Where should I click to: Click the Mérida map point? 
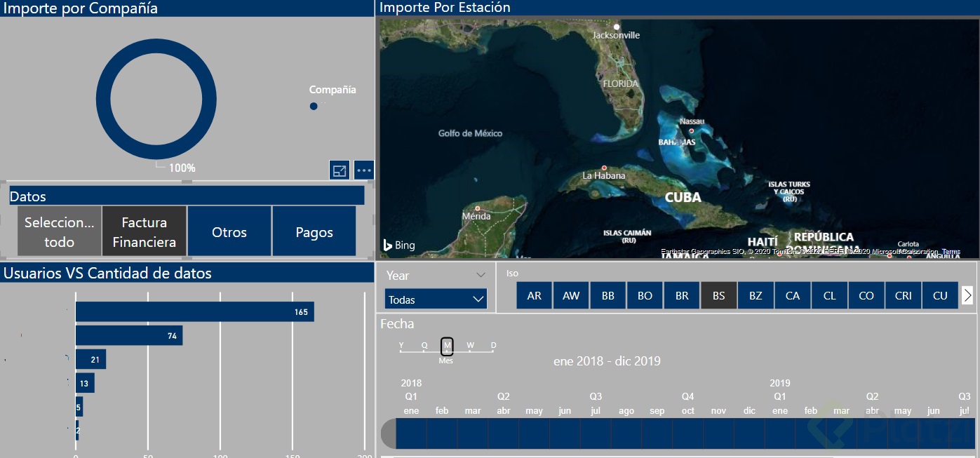click(x=478, y=208)
